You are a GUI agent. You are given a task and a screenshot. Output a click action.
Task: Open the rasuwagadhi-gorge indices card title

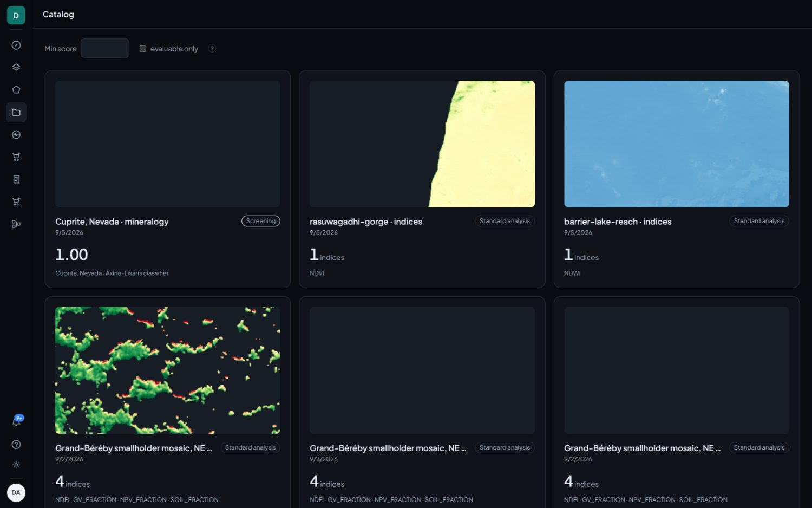point(366,222)
